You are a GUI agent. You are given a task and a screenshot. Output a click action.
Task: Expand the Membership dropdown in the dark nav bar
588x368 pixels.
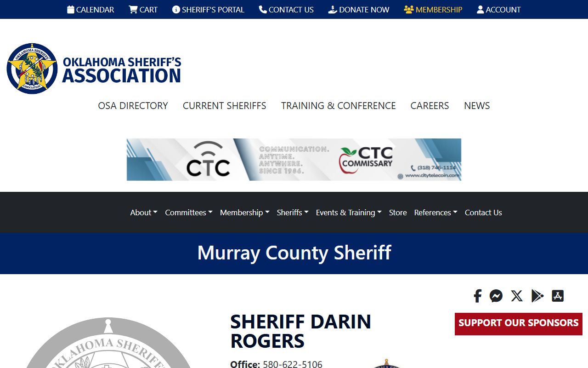click(x=245, y=213)
